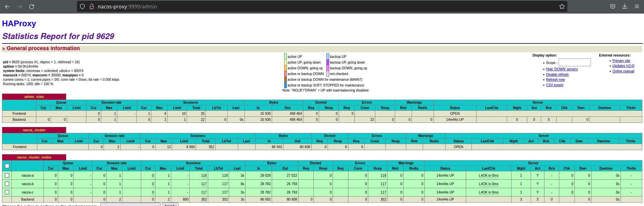644x206 pixels.
Task: Click the 'uptime = 0d 0h14m44s' line
Action: (21, 67)
